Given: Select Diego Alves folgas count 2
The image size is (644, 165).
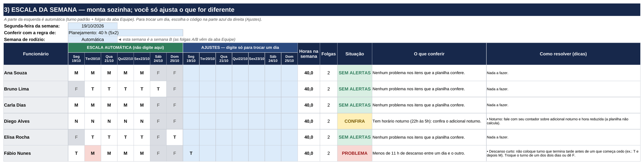Looking at the screenshot, I should pyautogui.click(x=328, y=121).
